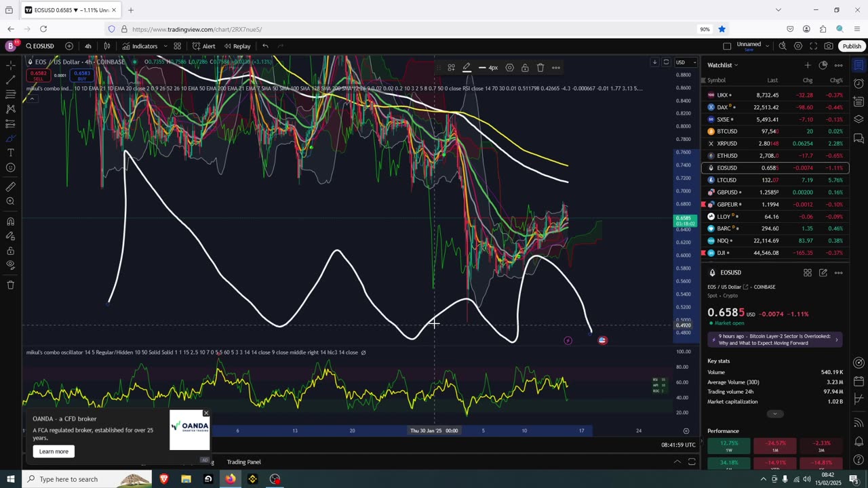Collapse the indicator legend arrow
Image resolution: width=868 pixels, height=488 pixels.
coord(32,99)
